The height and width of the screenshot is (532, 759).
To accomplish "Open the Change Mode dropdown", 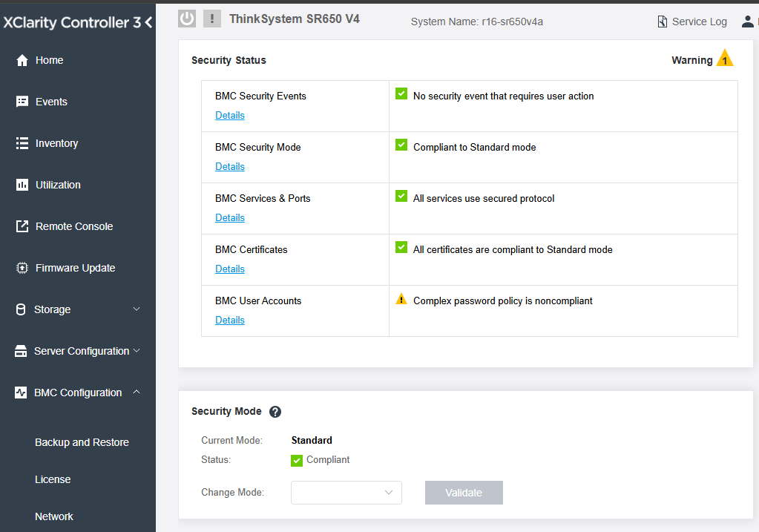I will coord(346,493).
